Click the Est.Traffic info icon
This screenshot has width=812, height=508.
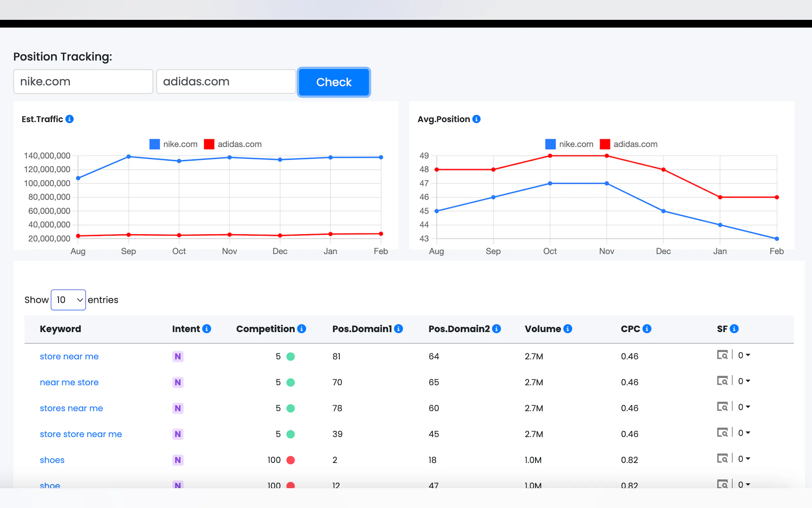pyautogui.click(x=69, y=119)
